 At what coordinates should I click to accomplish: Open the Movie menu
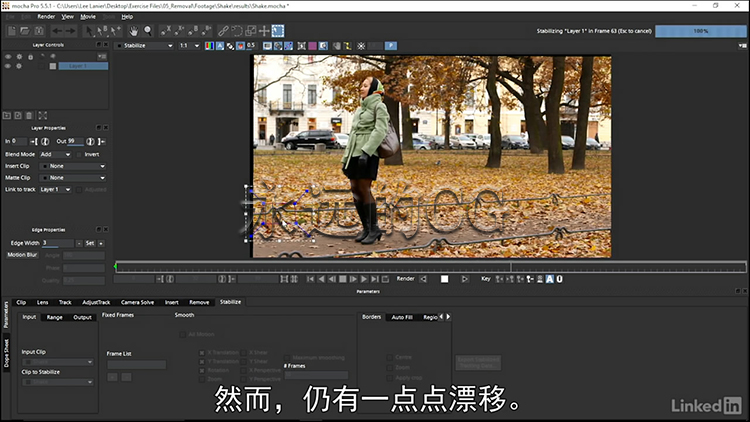click(88, 17)
